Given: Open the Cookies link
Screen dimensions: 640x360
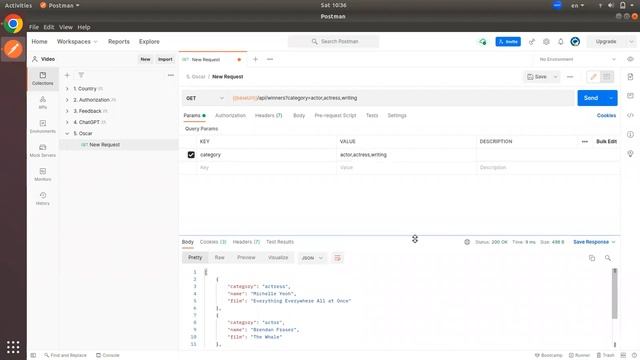Looking at the screenshot, I should pyautogui.click(x=607, y=116).
